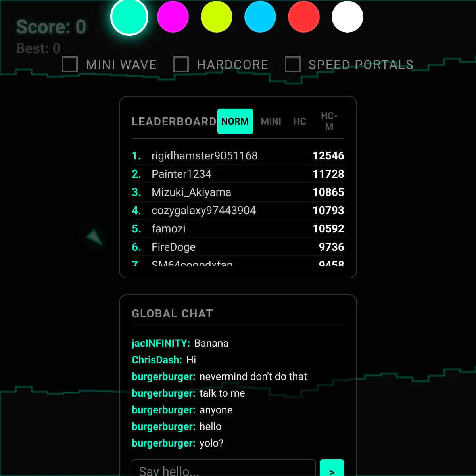
Task: Switch to the NORM leaderboard tab
Action: tap(235, 121)
